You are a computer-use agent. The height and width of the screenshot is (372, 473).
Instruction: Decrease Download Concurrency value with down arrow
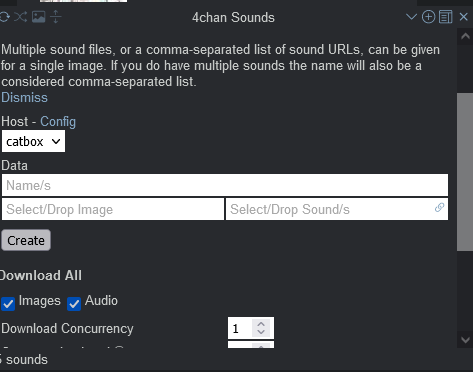click(x=261, y=332)
